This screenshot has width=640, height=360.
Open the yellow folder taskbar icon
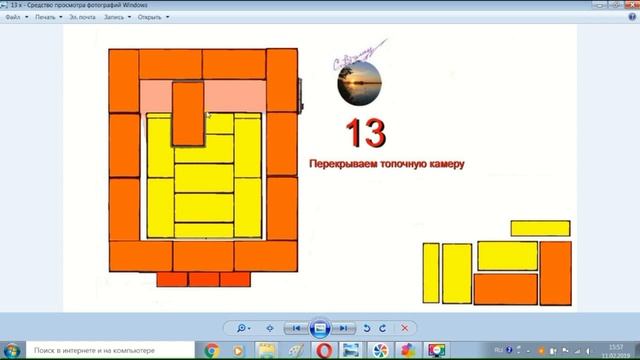click(266, 350)
